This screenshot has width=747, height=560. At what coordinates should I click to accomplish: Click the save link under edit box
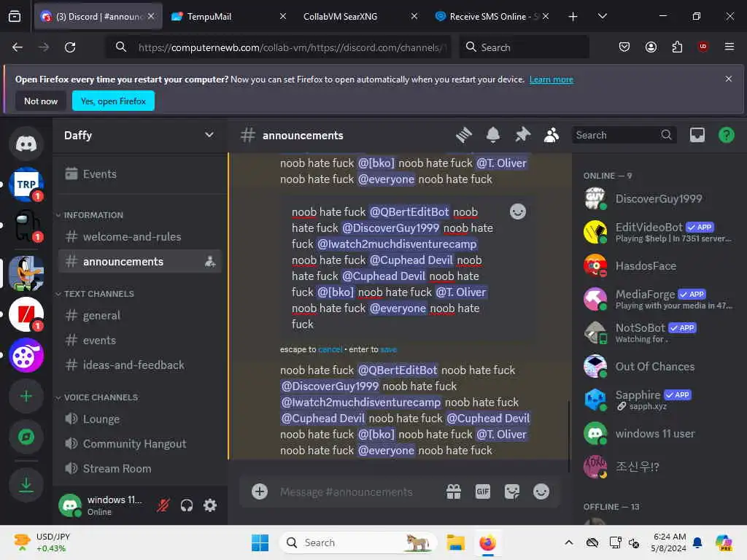tap(388, 349)
